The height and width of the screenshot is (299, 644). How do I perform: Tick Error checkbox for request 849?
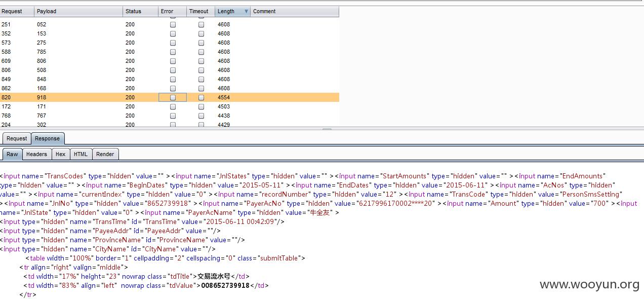(x=173, y=79)
